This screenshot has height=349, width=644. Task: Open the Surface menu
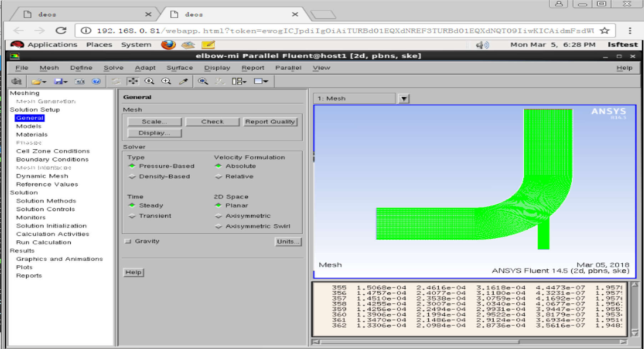180,68
